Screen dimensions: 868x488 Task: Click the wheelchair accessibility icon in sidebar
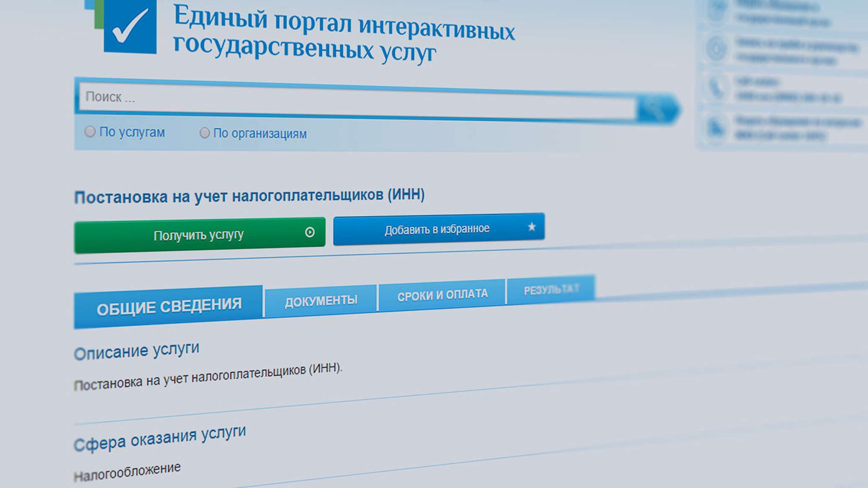pyautogui.click(x=716, y=127)
